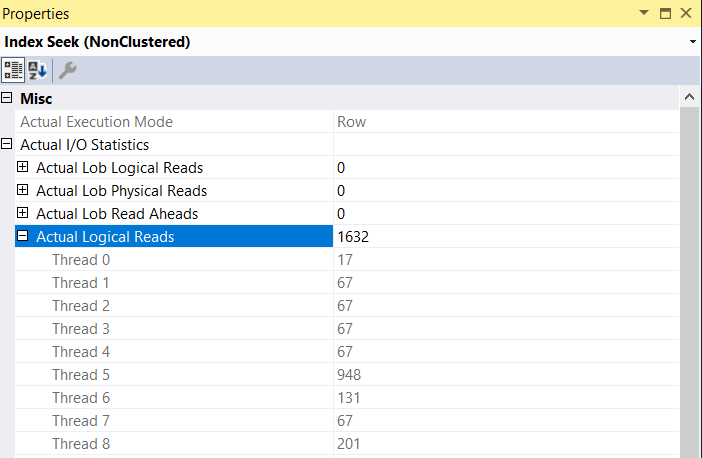Open Property Pages wrench icon
This screenshot has height=458, width=702.
[68, 70]
